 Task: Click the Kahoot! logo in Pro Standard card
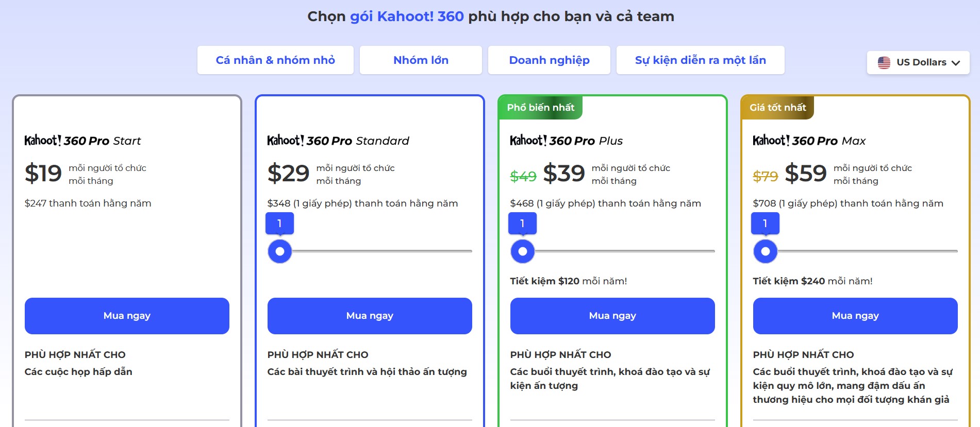click(x=286, y=141)
